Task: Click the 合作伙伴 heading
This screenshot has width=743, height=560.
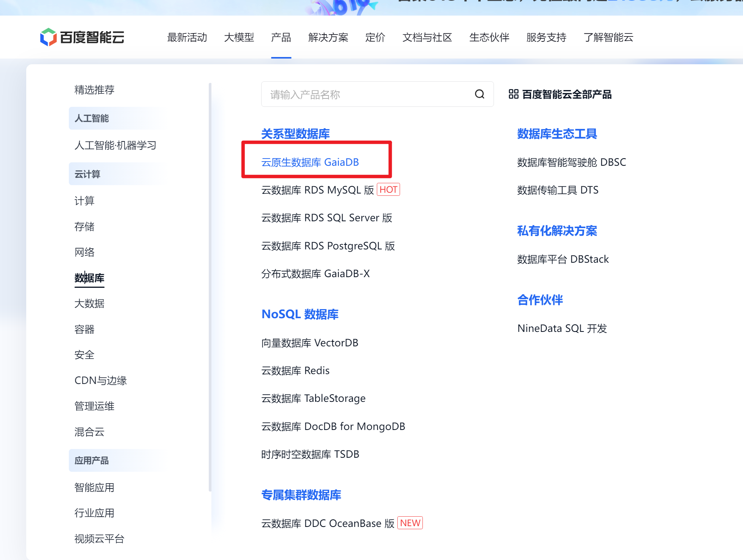Action: click(540, 300)
